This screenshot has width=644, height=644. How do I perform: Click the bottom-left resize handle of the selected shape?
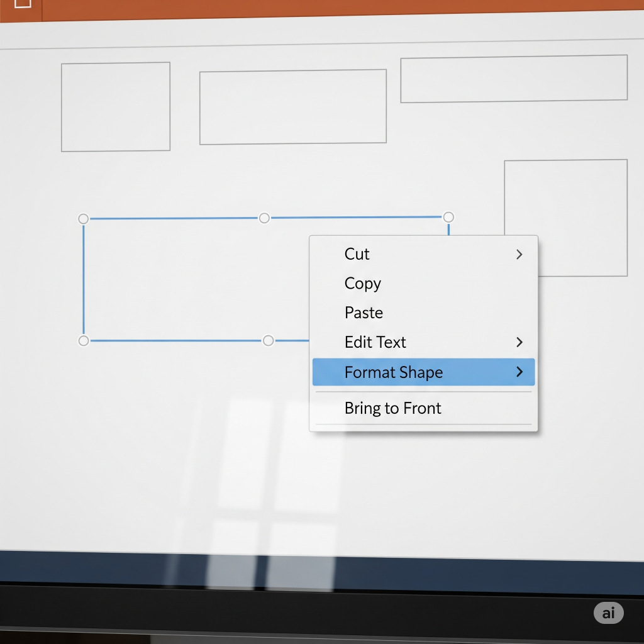[84, 341]
